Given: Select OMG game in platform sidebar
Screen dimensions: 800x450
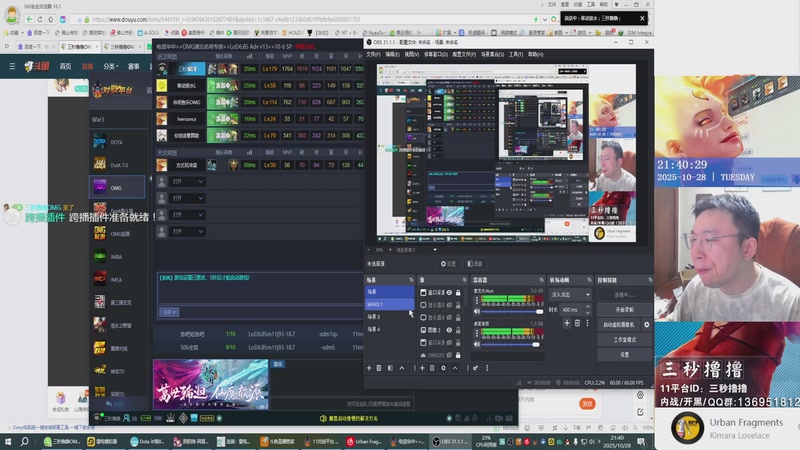Looking at the screenshot, I should click(117, 188).
